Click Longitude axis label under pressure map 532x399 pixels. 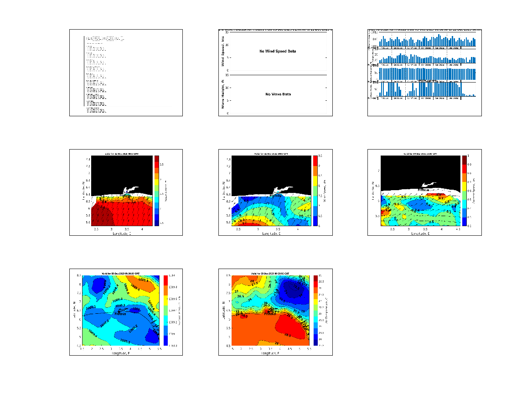(120, 353)
